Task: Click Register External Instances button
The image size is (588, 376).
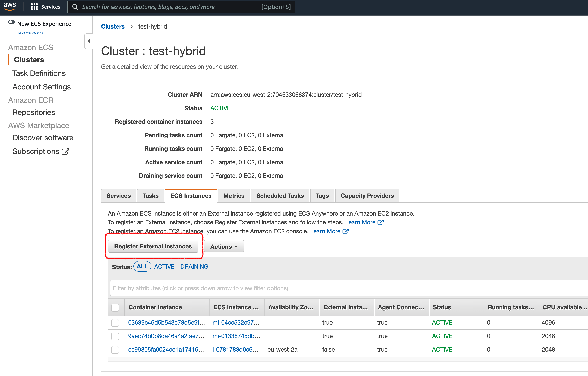Action: (153, 246)
